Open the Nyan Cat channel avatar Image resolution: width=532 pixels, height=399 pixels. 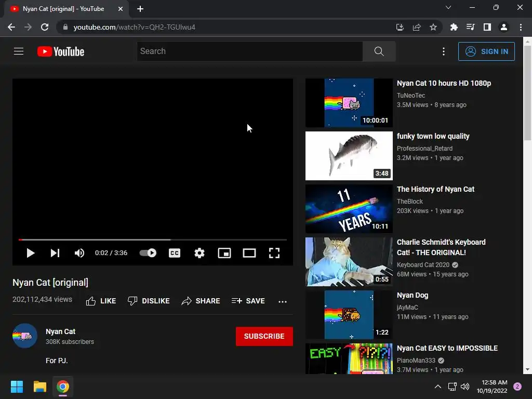(x=25, y=336)
